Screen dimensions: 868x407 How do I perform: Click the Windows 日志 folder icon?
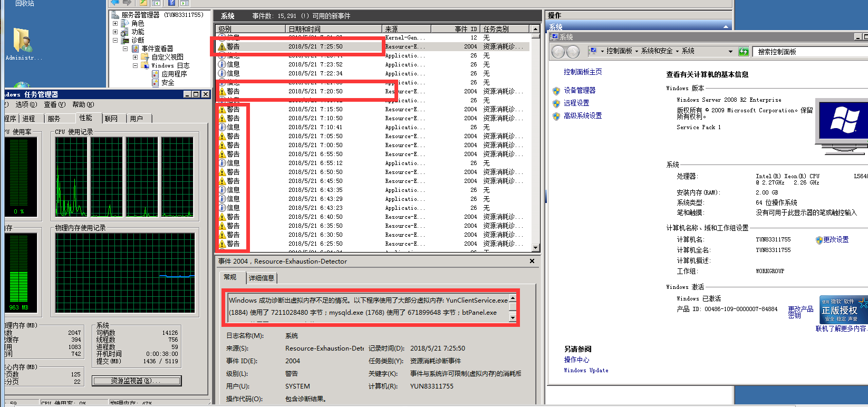(x=145, y=65)
